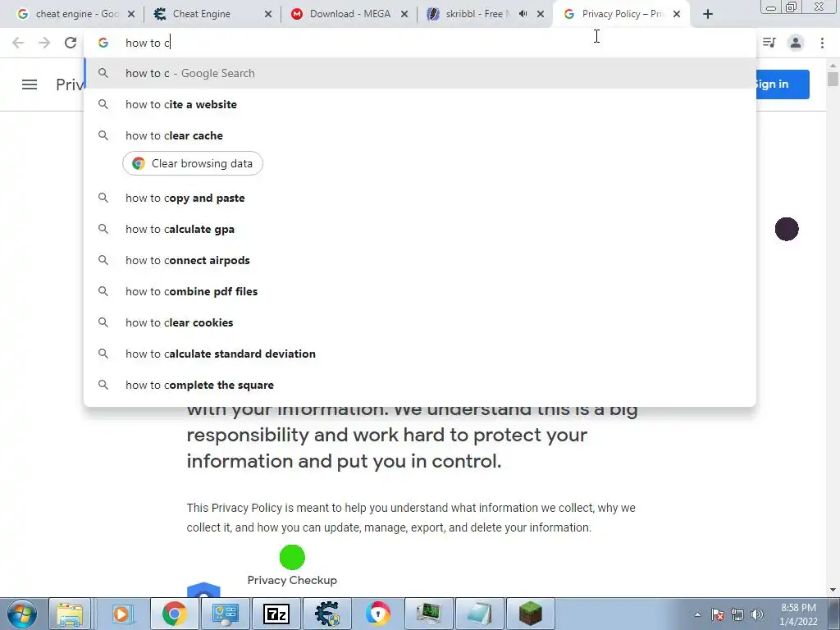The image size is (840, 630).
Task: Open the user profile avatar
Action: pos(796,43)
